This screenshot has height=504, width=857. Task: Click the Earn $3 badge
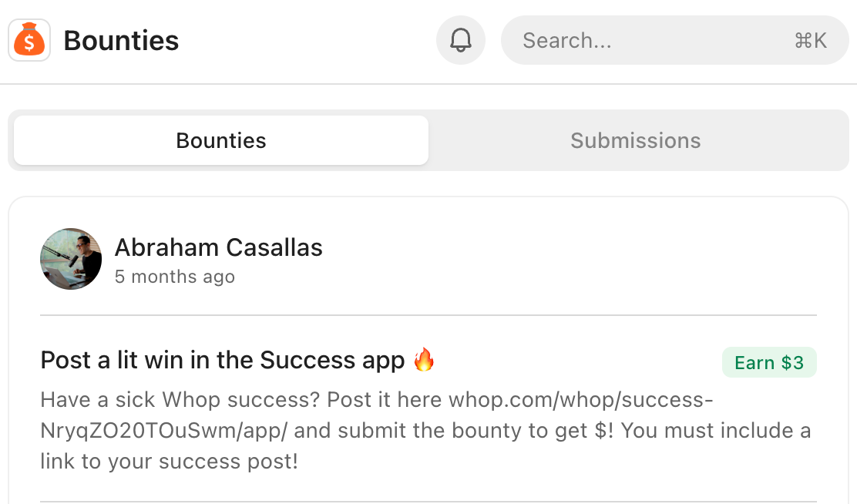coord(768,363)
